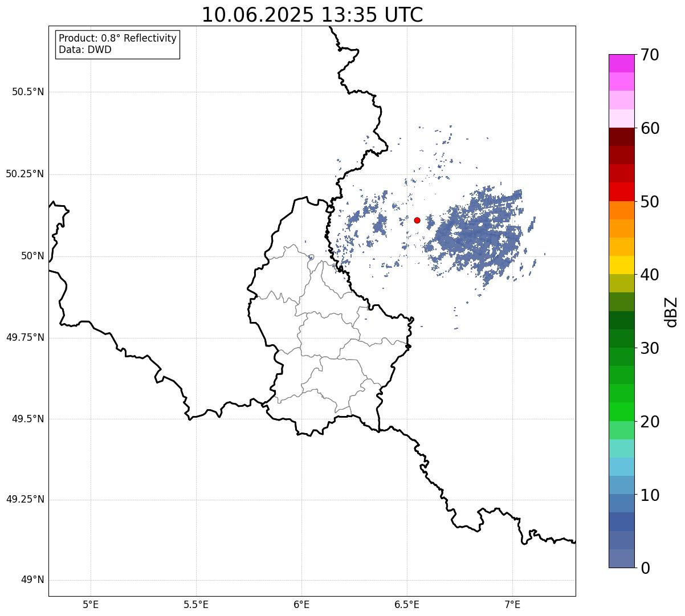This screenshot has height=616, width=685.
Task: Click the 49.25°N latitude label
Action: [x=25, y=499]
